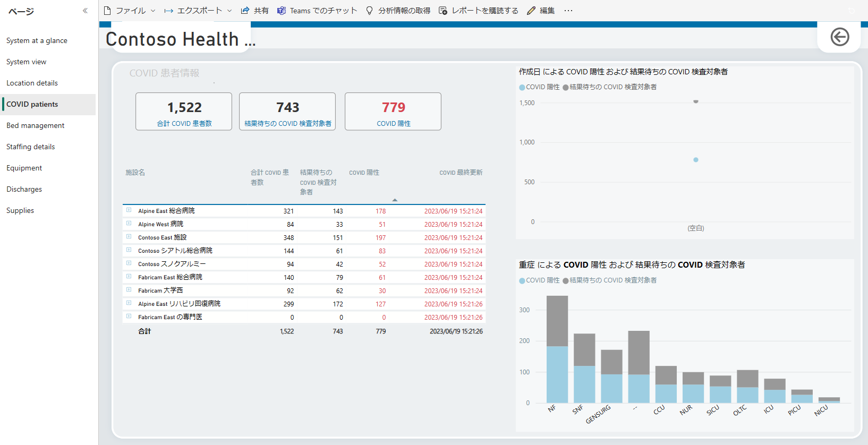The width and height of the screenshot is (868, 445).
Task: Click value 172 in リハビリ回復病院 row
Action: click(x=338, y=304)
